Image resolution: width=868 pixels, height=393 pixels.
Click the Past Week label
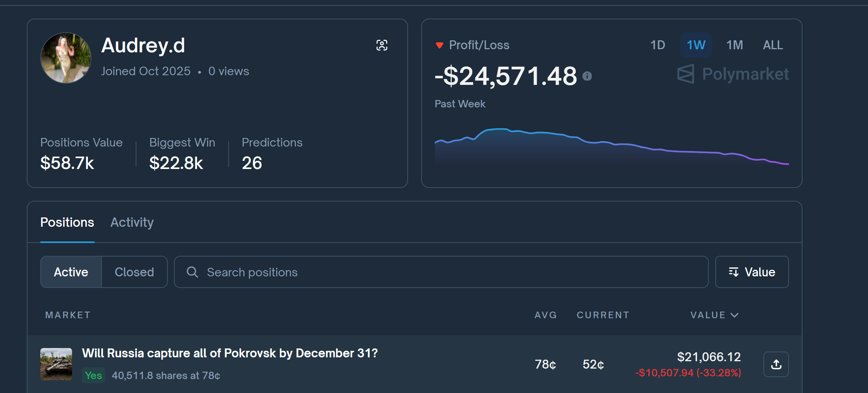tap(460, 104)
